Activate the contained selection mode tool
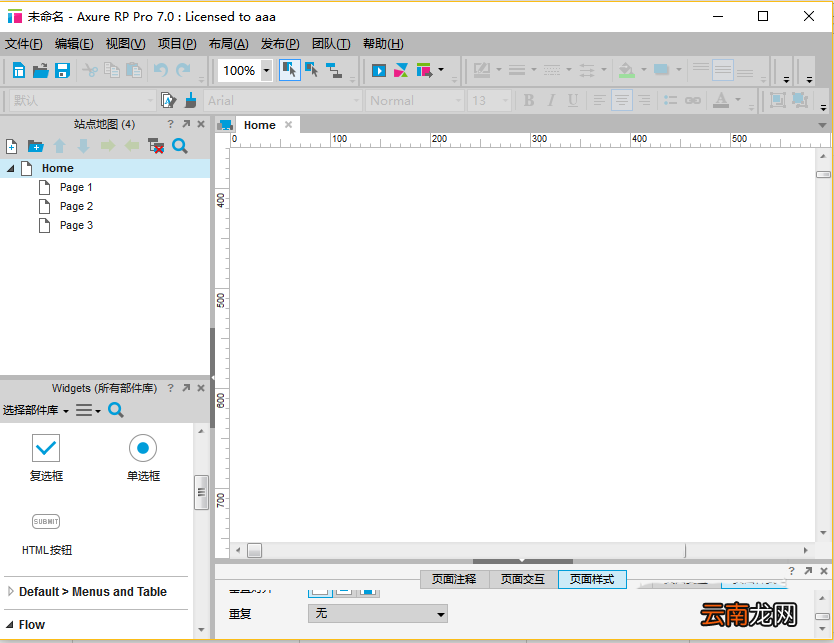 [312, 70]
